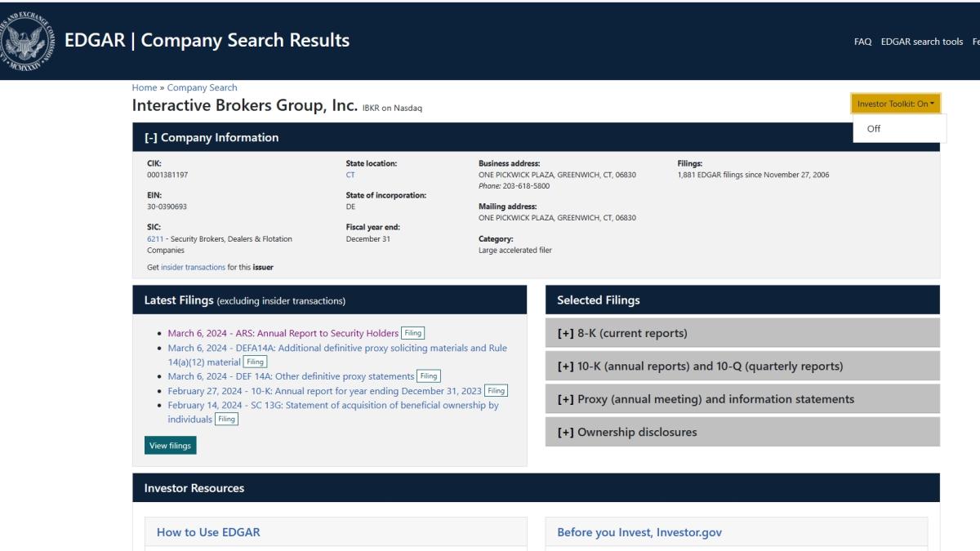The height and width of the screenshot is (551, 980).
Task: Visit Before you Invest, Investor.gov
Action: click(639, 531)
